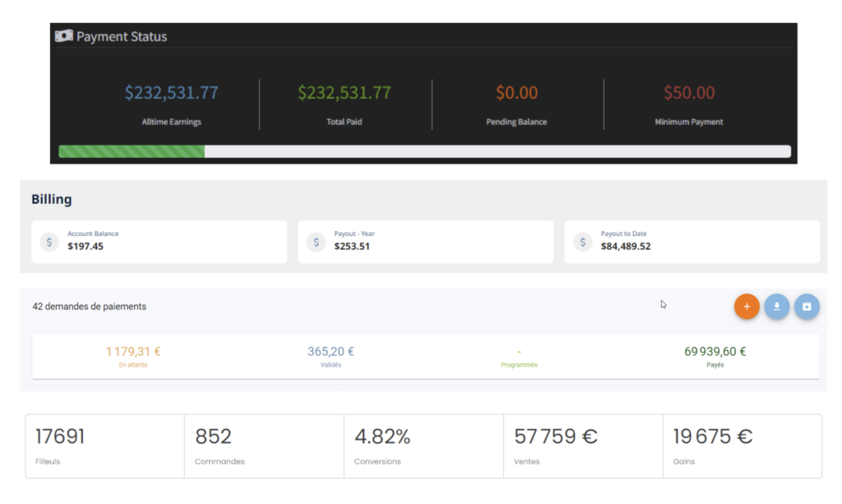Click the green payment progress bar
Screen dimensions: 842x504
tap(132, 151)
